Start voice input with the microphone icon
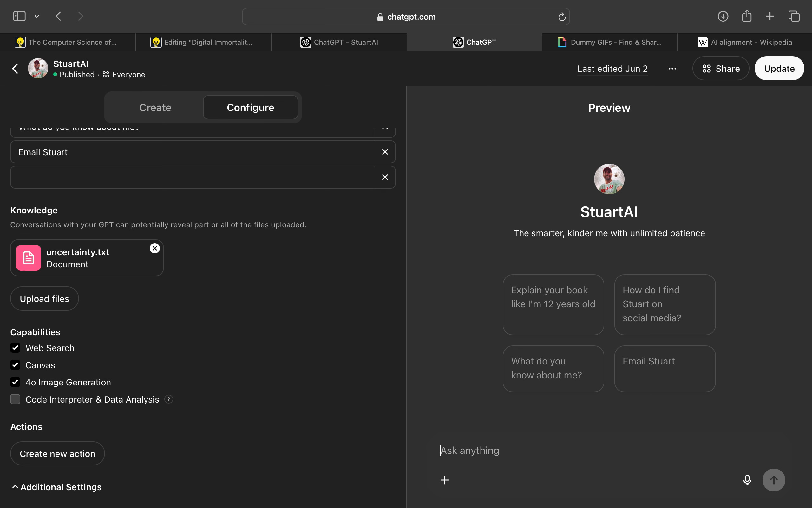Image resolution: width=812 pixels, height=508 pixels. 747,480
